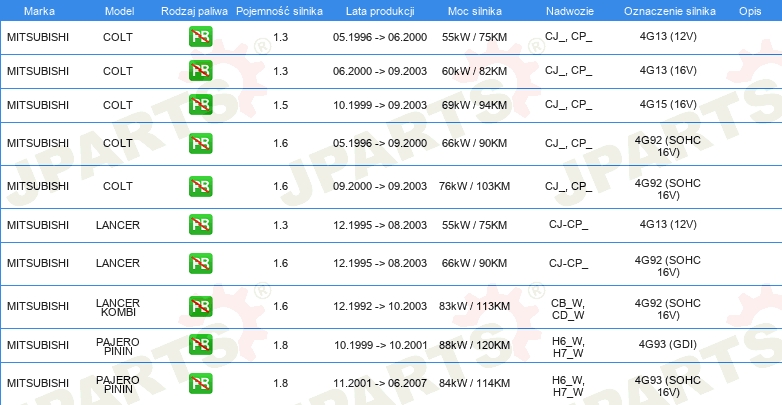The image size is (782, 405).
Task: Select date range 10.1999 -> 10.2001
Action: (380, 345)
